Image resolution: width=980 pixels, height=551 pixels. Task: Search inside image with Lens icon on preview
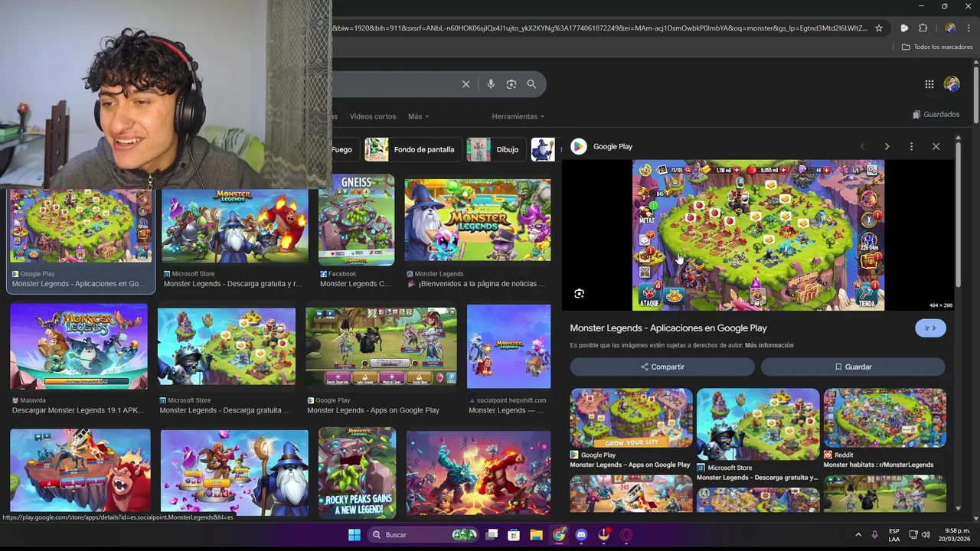click(580, 293)
